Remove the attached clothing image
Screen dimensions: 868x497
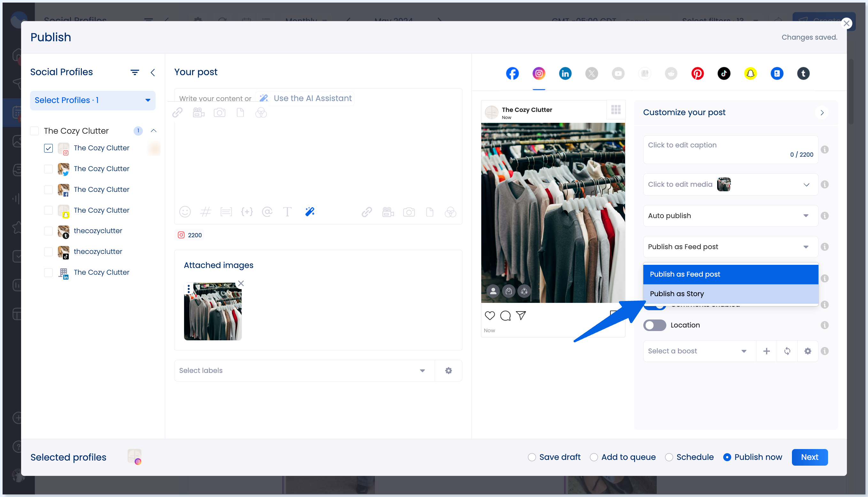[241, 283]
